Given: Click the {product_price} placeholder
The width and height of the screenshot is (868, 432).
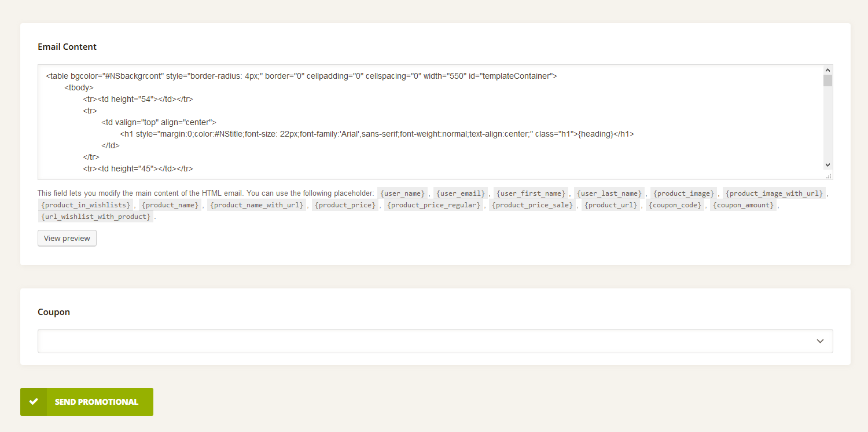Looking at the screenshot, I should (345, 205).
